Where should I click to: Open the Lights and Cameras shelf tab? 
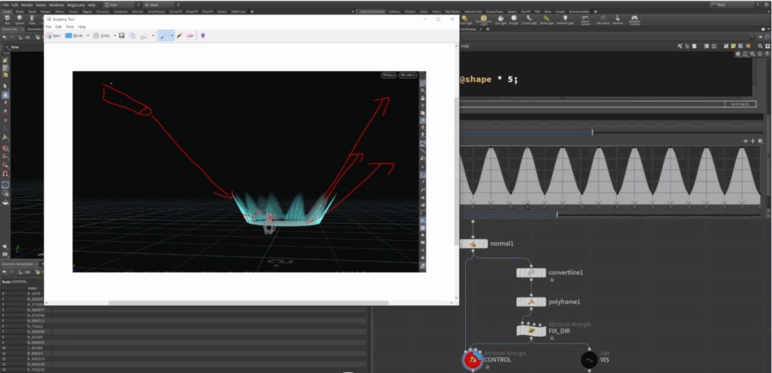(x=373, y=11)
